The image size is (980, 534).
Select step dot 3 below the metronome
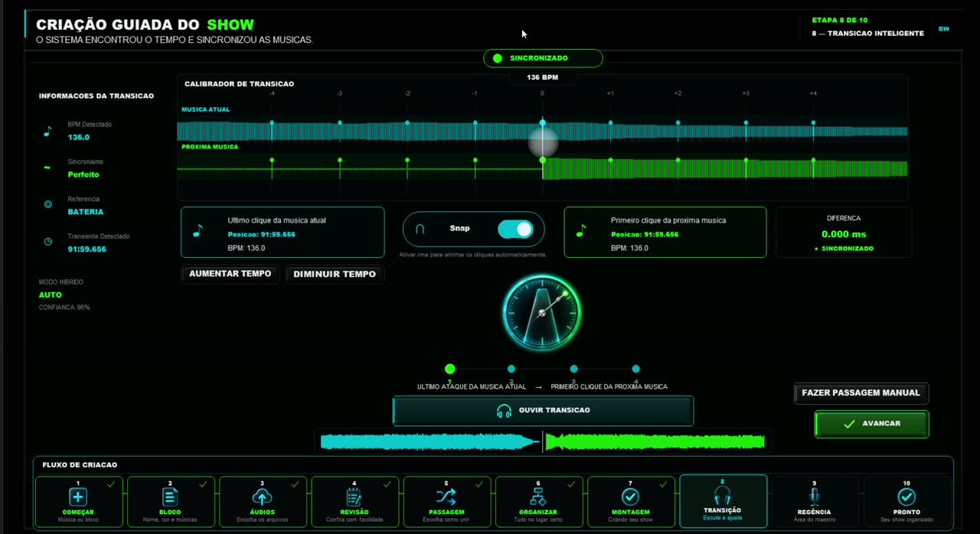tap(573, 369)
